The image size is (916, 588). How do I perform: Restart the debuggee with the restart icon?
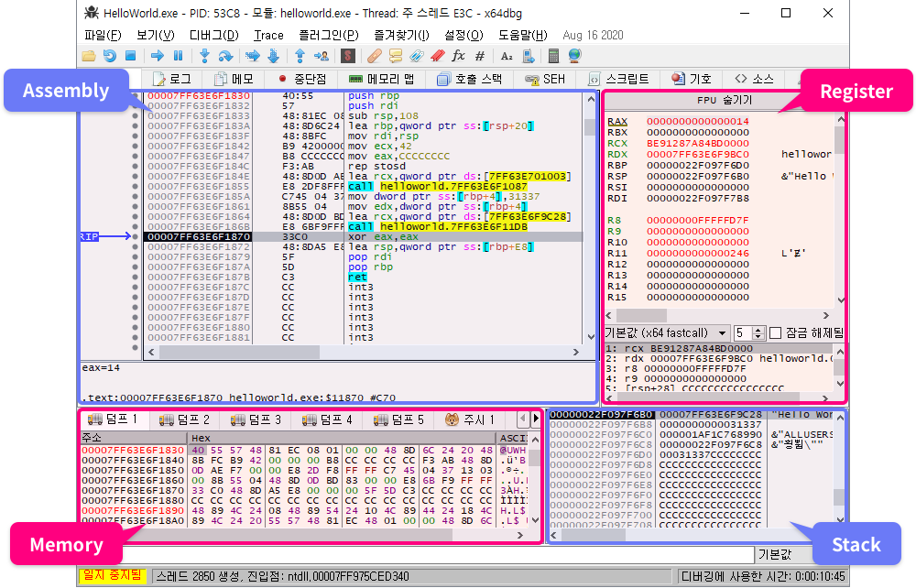109,57
